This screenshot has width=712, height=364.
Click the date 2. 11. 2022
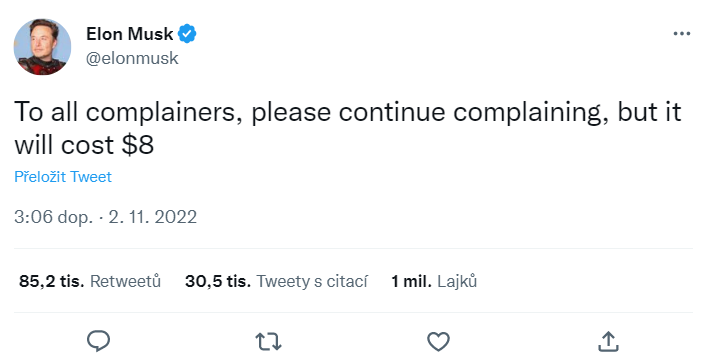click(153, 217)
